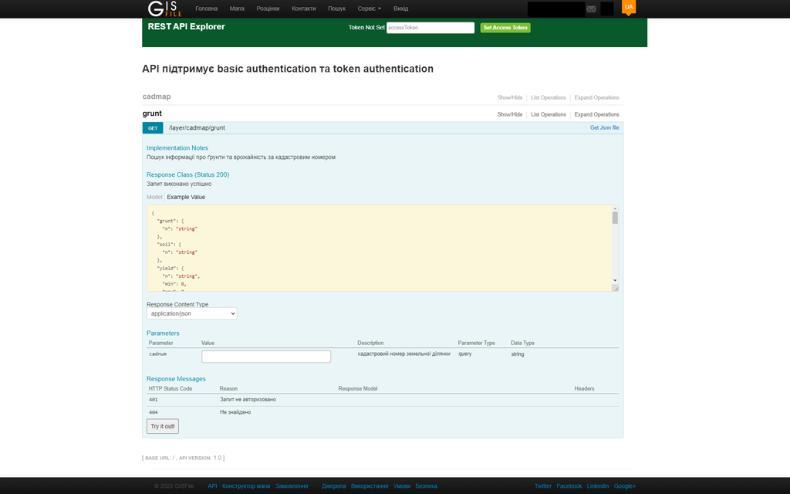Toggle Show/Hide for the cadmap section
This screenshot has width=790, height=494.
509,98
